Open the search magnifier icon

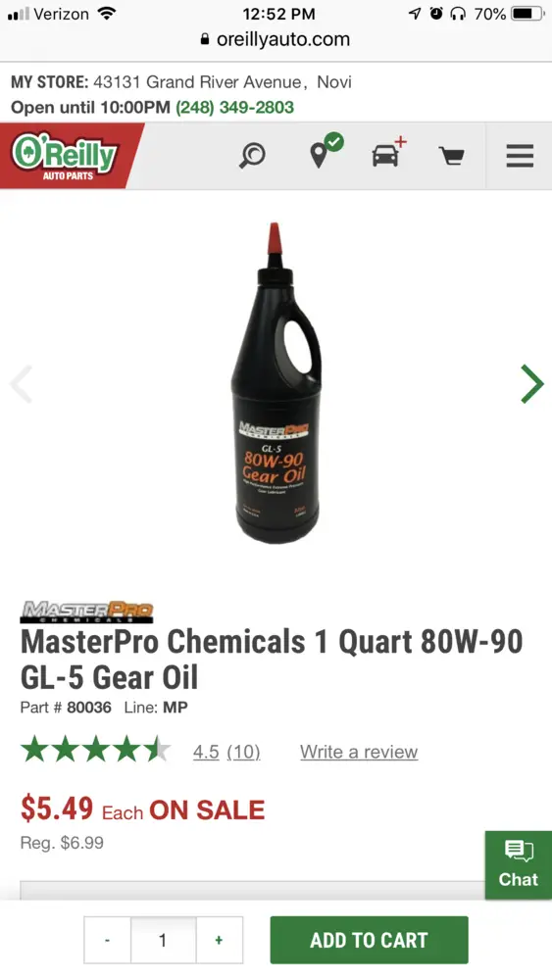click(253, 156)
